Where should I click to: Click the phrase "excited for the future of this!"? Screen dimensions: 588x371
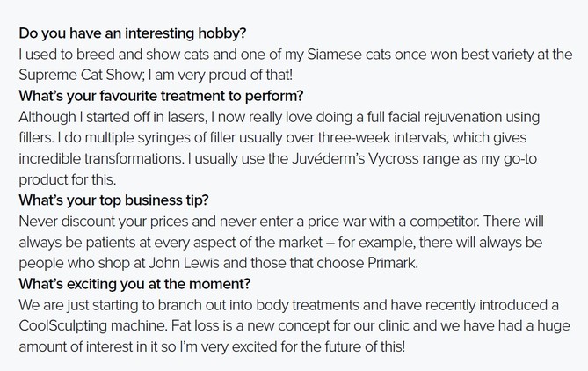click(318, 346)
